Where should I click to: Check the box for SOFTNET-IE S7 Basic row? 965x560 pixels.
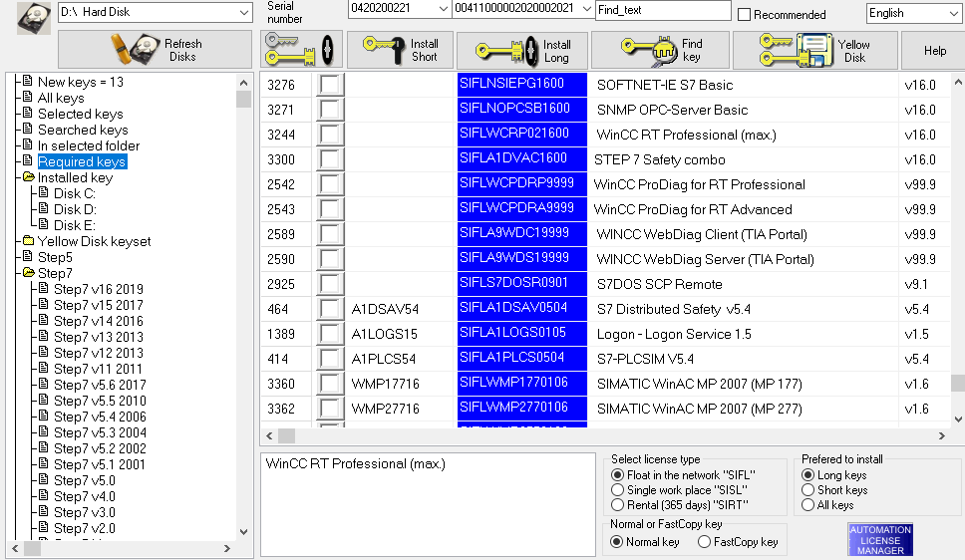[x=330, y=85]
